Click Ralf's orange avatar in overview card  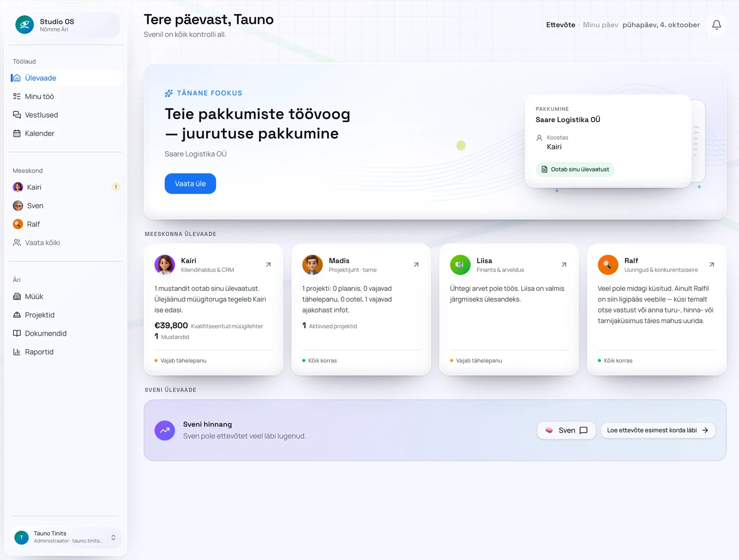(608, 265)
